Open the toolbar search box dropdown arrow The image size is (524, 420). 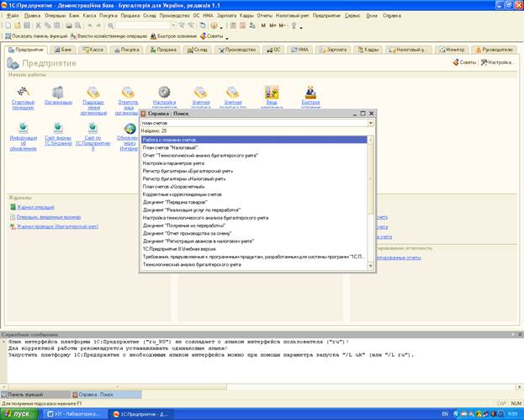tap(173, 25)
